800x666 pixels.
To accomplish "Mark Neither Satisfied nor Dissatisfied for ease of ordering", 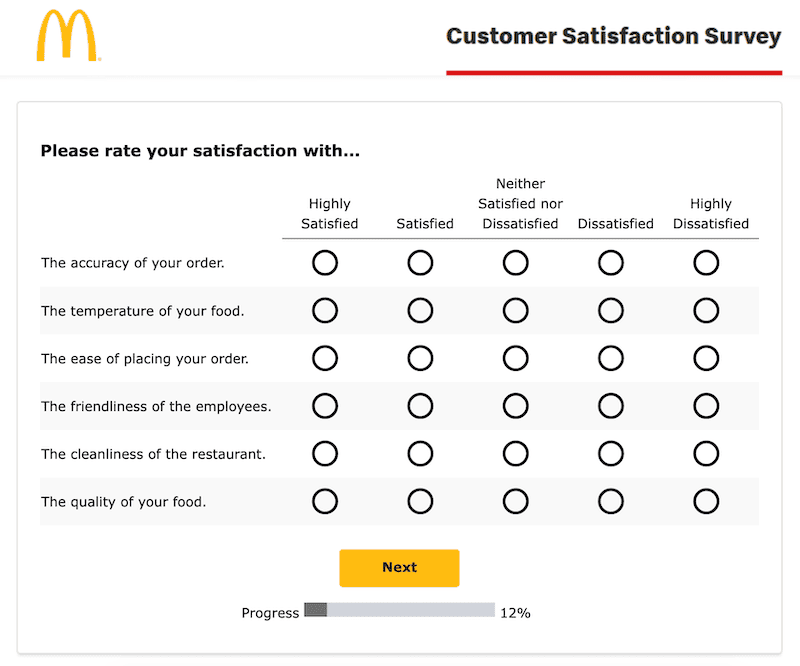I will (x=515, y=358).
